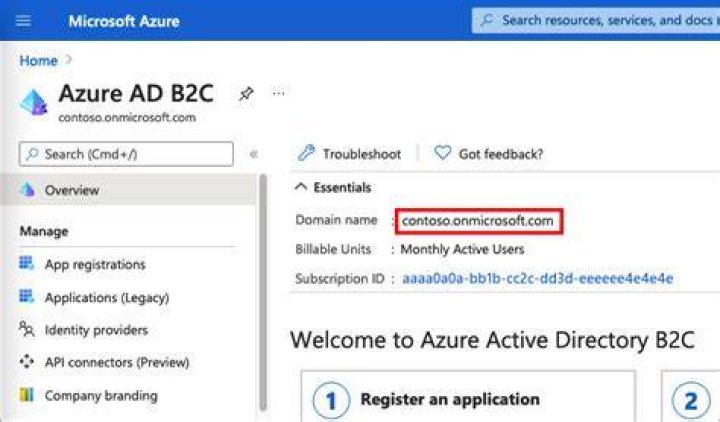The width and height of the screenshot is (720, 422).
Task: Click the Search (Cmd+/) sidebar field
Action: coord(126,154)
